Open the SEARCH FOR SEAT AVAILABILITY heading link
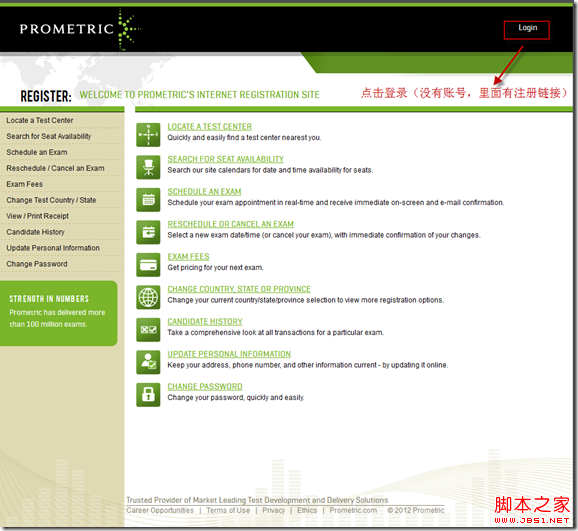 (x=226, y=159)
